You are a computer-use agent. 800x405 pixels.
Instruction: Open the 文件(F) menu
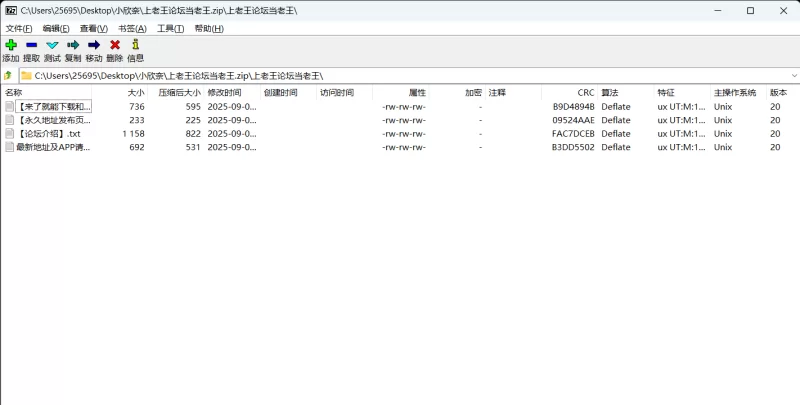19,29
